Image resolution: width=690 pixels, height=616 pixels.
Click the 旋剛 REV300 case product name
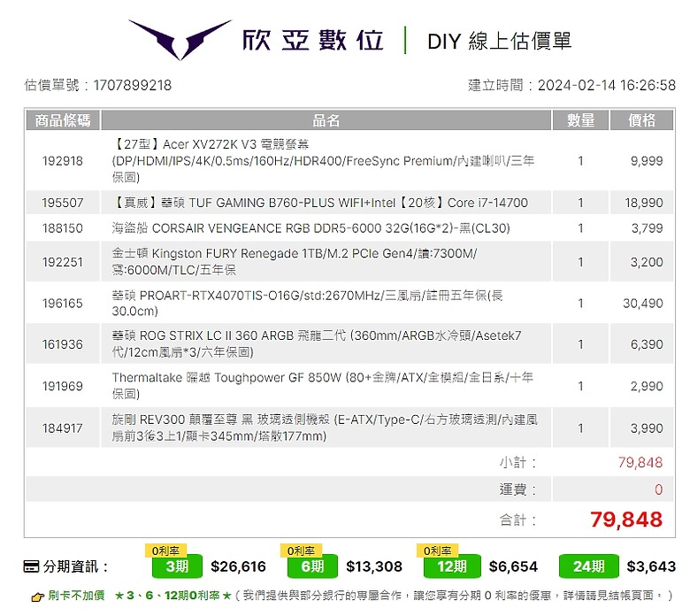[325, 428]
